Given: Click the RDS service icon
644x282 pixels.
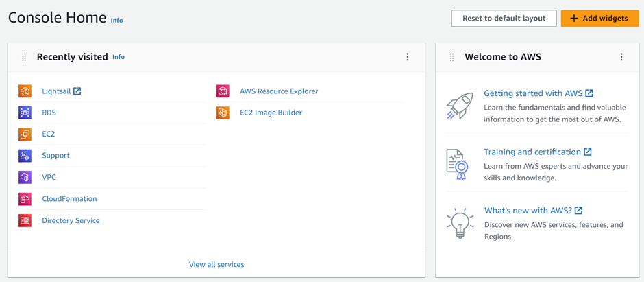Looking at the screenshot, I should (25, 113).
